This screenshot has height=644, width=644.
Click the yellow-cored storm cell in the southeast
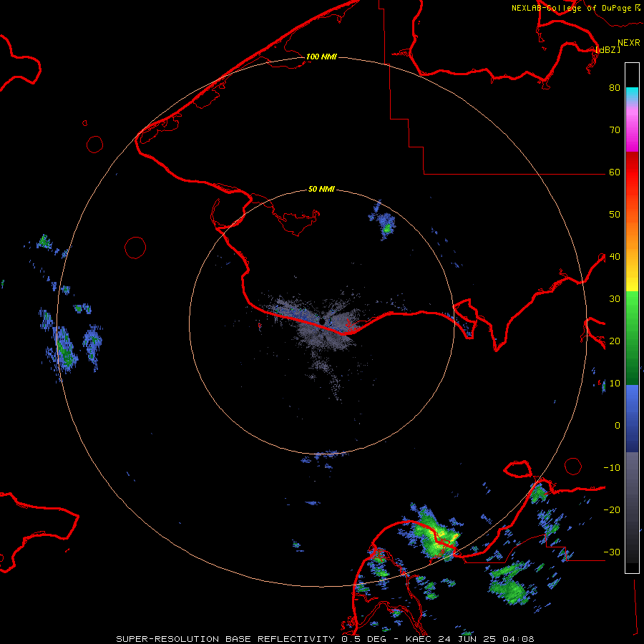coord(436,533)
